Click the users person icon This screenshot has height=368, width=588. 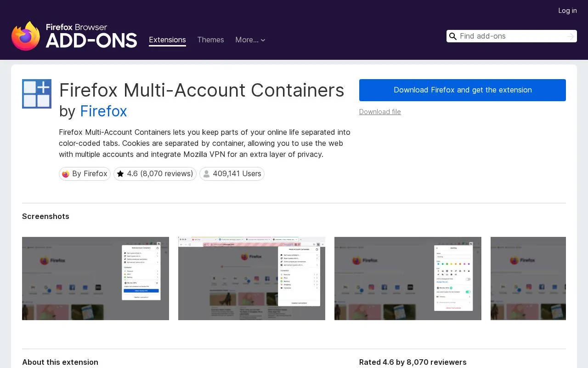coord(206,174)
